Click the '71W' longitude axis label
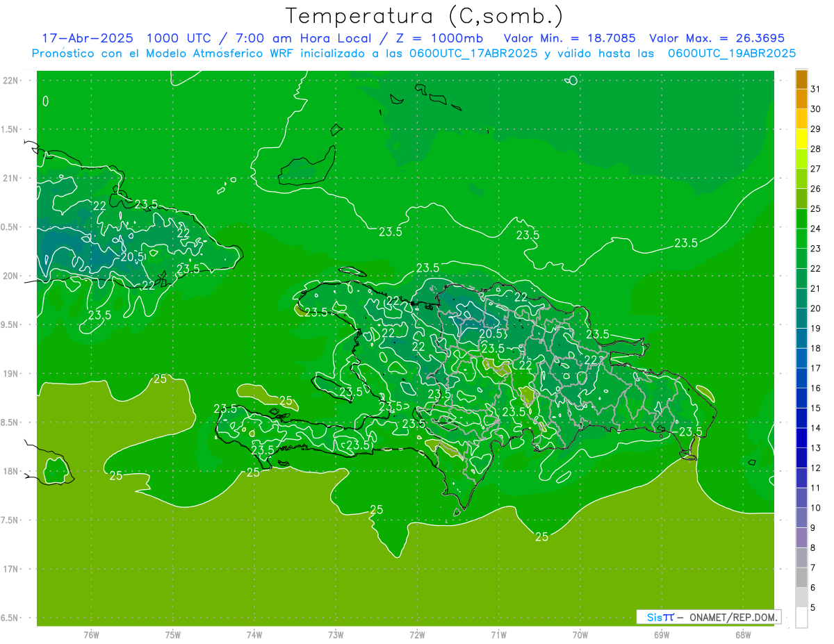 coord(498,634)
